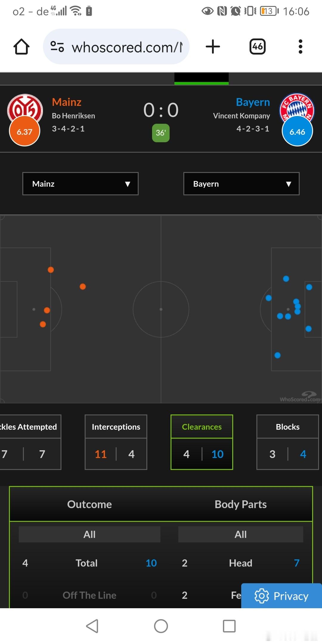This screenshot has height=644, width=322.
Task: Select All filter under Body Parts
Action: tap(241, 534)
